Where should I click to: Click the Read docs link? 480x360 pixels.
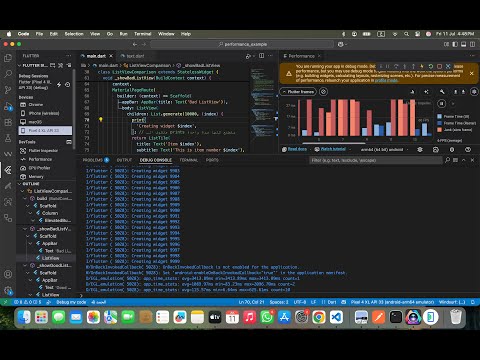(x=297, y=149)
